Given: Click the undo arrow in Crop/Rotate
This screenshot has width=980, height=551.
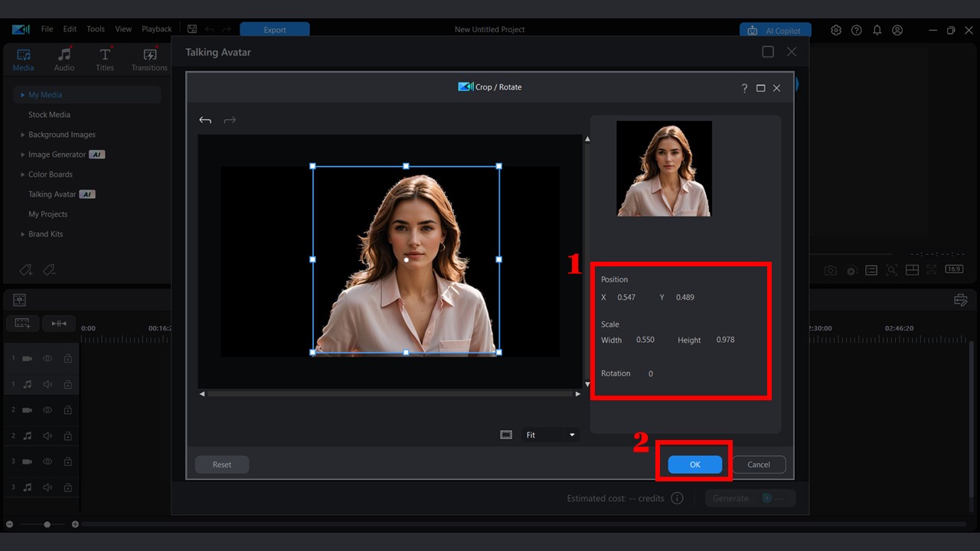Looking at the screenshot, I should (205, 120).
